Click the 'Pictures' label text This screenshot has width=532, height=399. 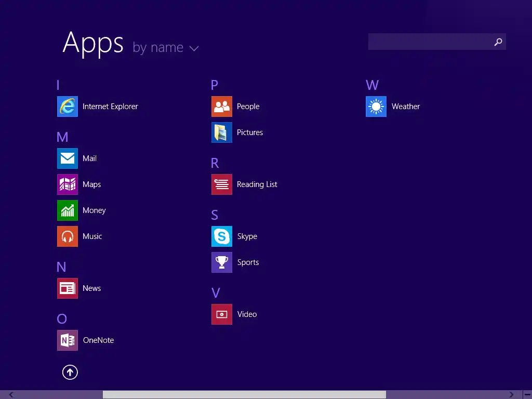[250, 132]
